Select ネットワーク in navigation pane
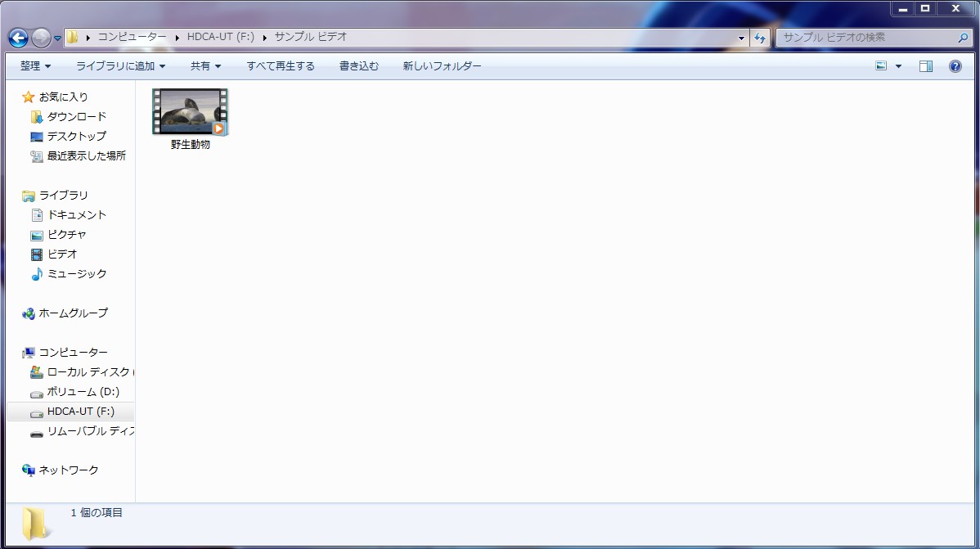 (69, 470)
